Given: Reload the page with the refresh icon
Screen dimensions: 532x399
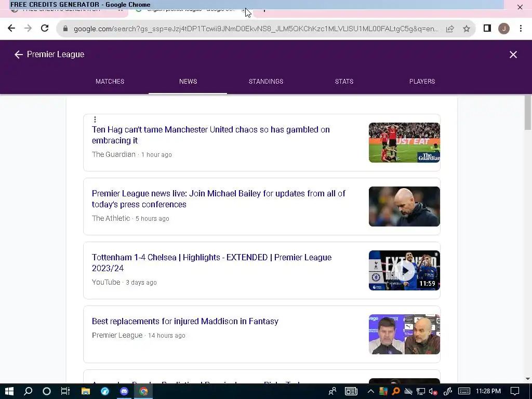Looking at the screenshot, I should tap(45, 29).
